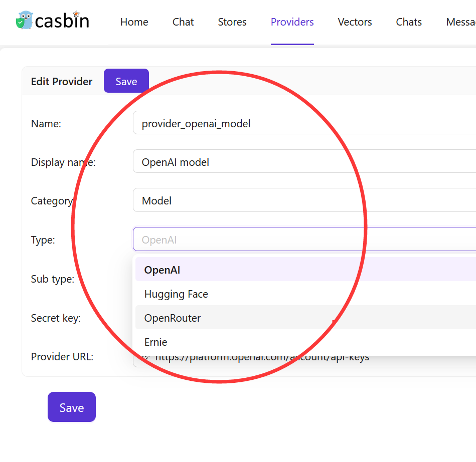Open the Type combo box
Screen dimensions: 476x462
pos(251,240)
